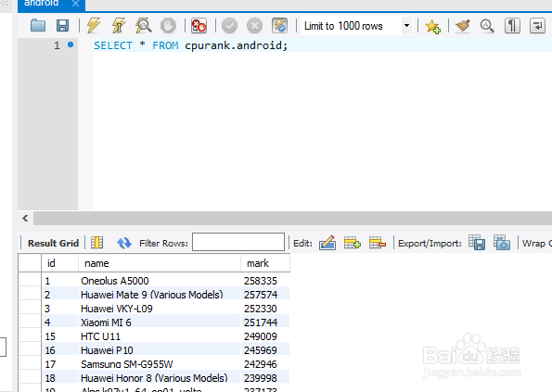Refresh result set with blue arrows
Screen dimensions: 552x392
tap(124, 243)
